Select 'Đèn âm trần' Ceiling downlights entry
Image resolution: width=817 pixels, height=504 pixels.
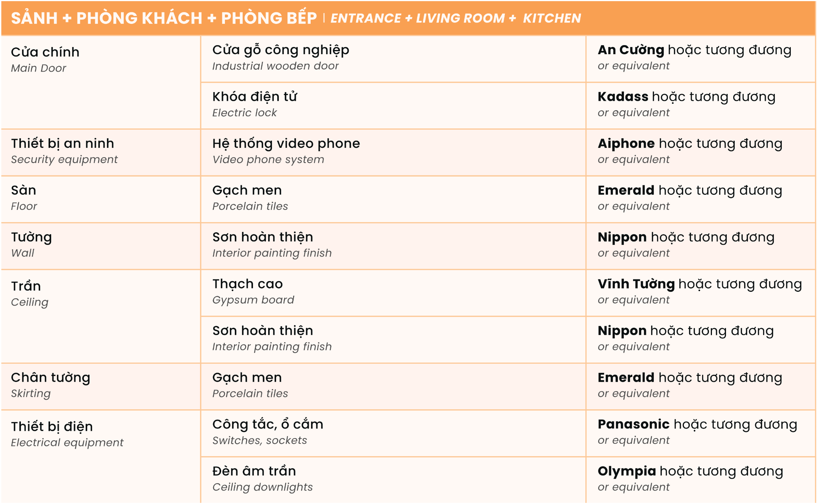coord(254,471)
